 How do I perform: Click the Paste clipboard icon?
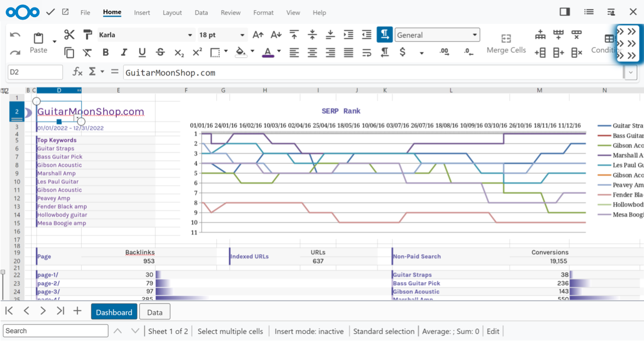click(x=38, y=38)
